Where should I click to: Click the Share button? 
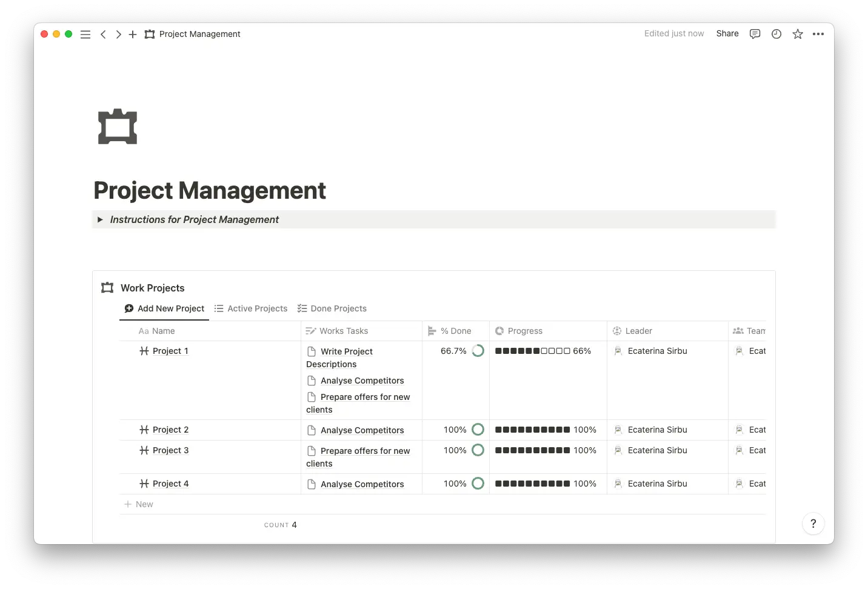(727, 33)
